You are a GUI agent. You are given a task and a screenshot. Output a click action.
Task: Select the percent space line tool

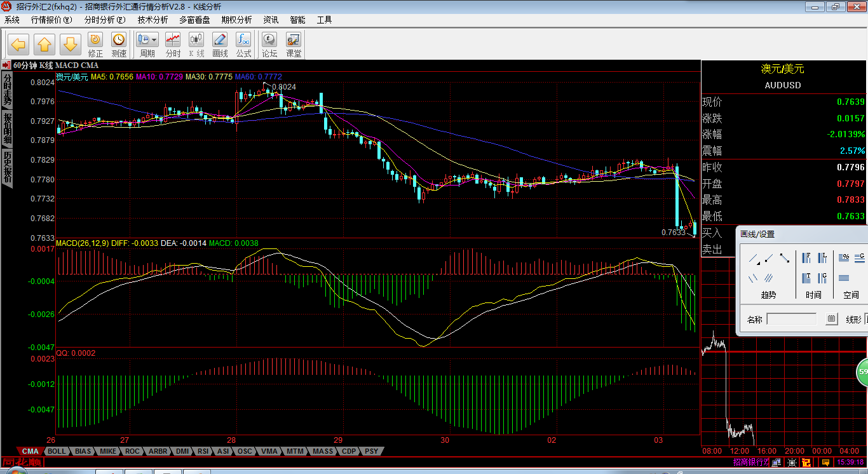coord(844,258)
